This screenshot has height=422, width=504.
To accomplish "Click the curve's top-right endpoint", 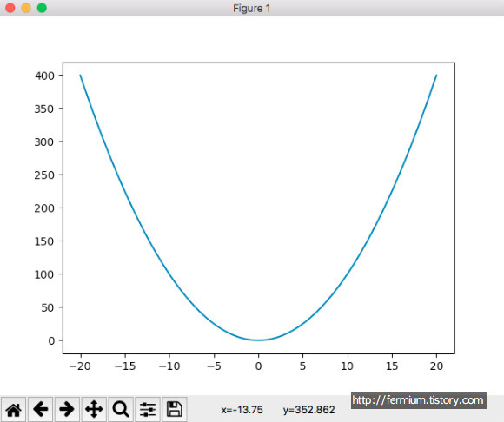I will 436,76.
